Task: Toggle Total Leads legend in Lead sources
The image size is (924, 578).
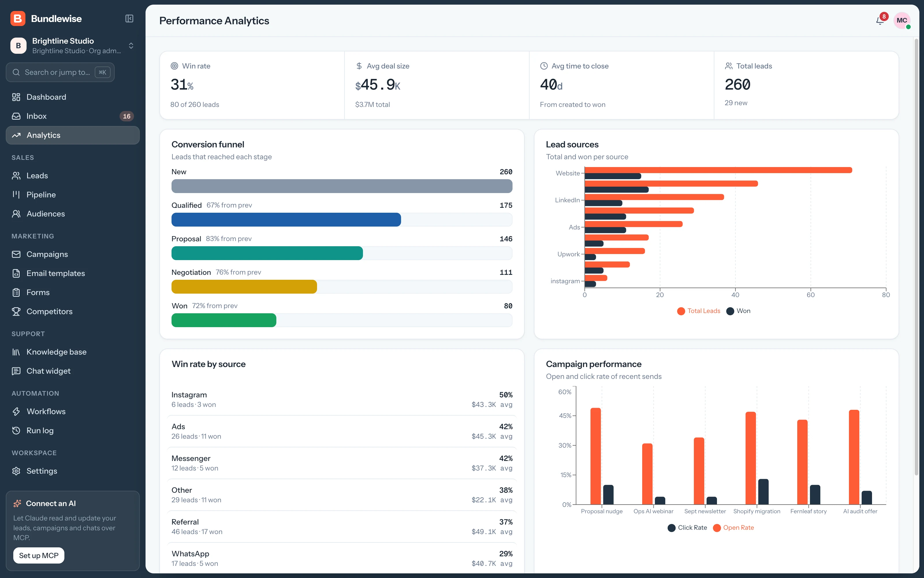Action: (698, 311)
